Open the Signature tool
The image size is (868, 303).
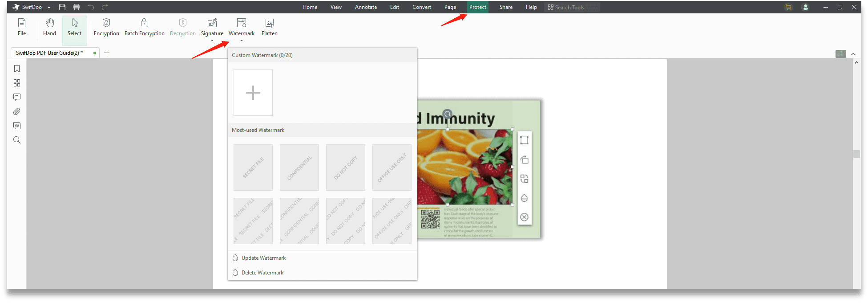coord(212,27)
